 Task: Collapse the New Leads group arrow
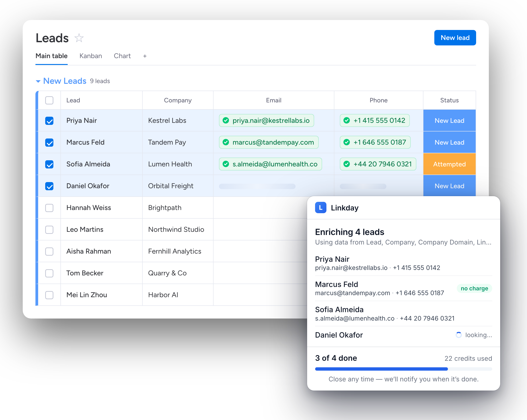coord(38,81)
